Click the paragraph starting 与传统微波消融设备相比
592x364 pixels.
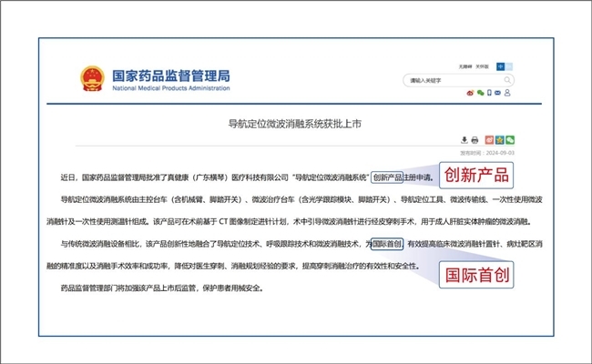pos(294,255)
